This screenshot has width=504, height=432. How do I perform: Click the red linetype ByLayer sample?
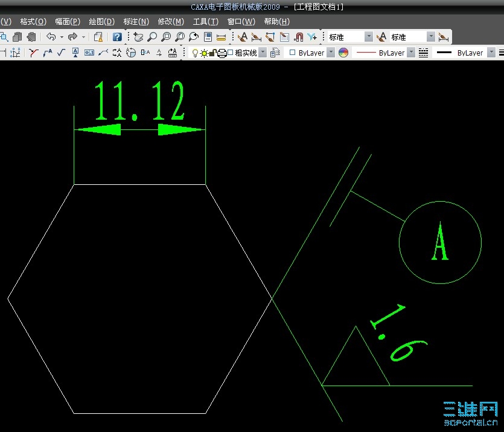[366, 53]
